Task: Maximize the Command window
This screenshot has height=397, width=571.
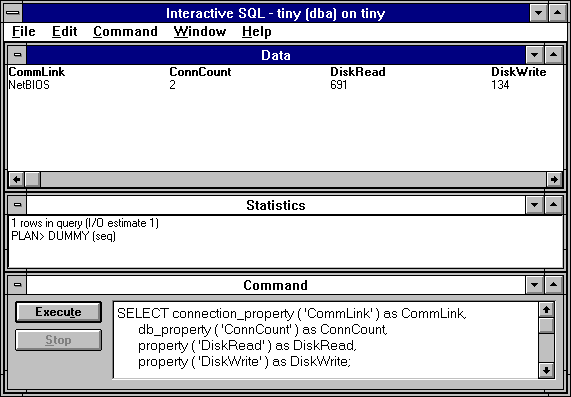Action: (x=554, y=285)
